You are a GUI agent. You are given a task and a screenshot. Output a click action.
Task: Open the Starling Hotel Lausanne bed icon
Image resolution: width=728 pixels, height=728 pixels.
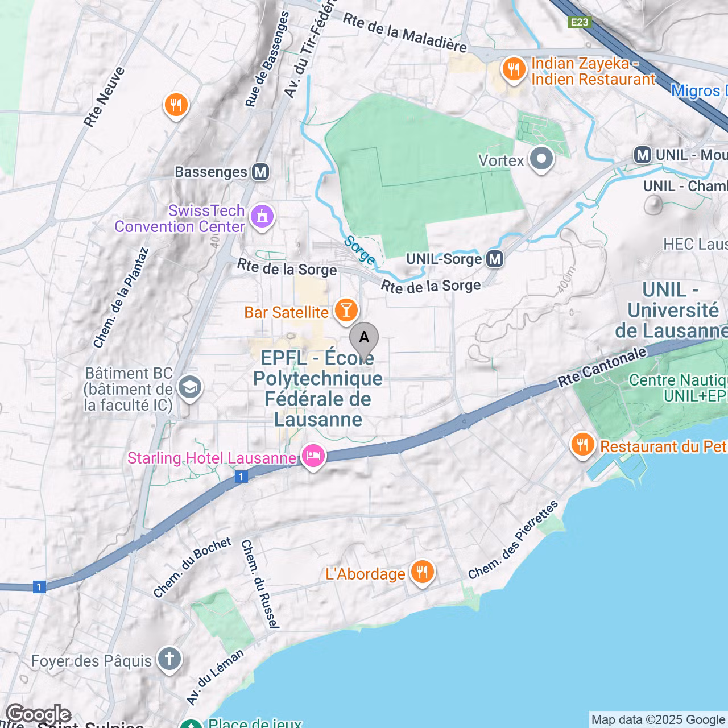[x=313, y=456]
